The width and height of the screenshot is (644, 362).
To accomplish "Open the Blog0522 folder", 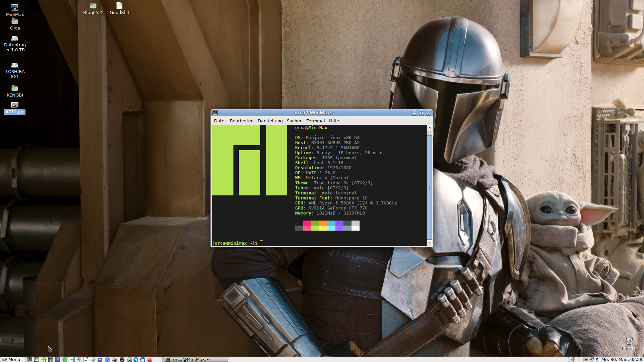I will tap(93, 9).
